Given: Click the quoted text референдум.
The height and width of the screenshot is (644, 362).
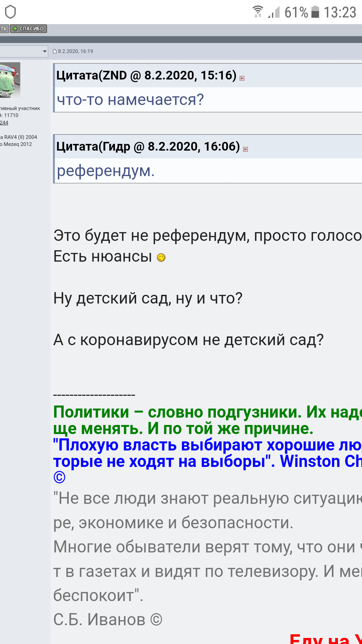Looking at the screenshot, I should point(106,171).
